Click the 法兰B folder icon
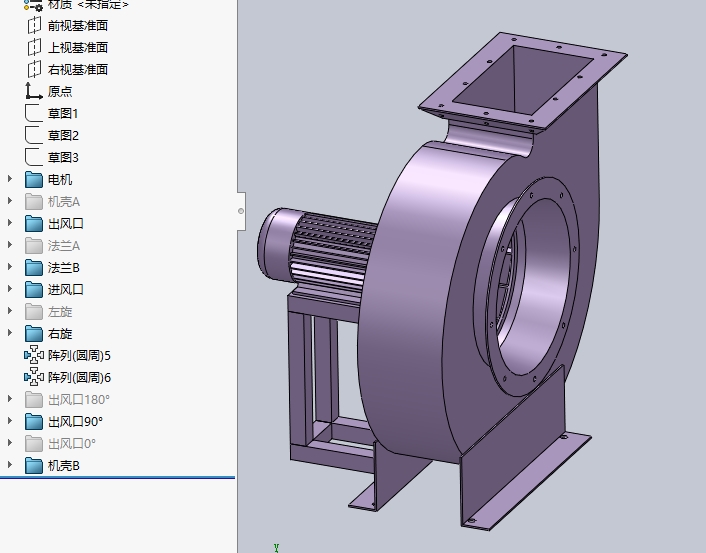The image size is (706, 553). 34,267
